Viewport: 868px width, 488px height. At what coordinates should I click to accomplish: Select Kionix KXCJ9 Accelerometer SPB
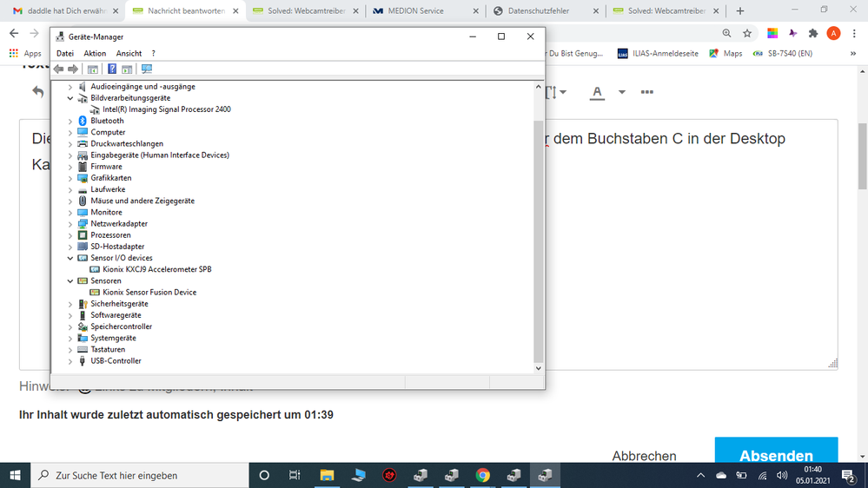point(157,269)
